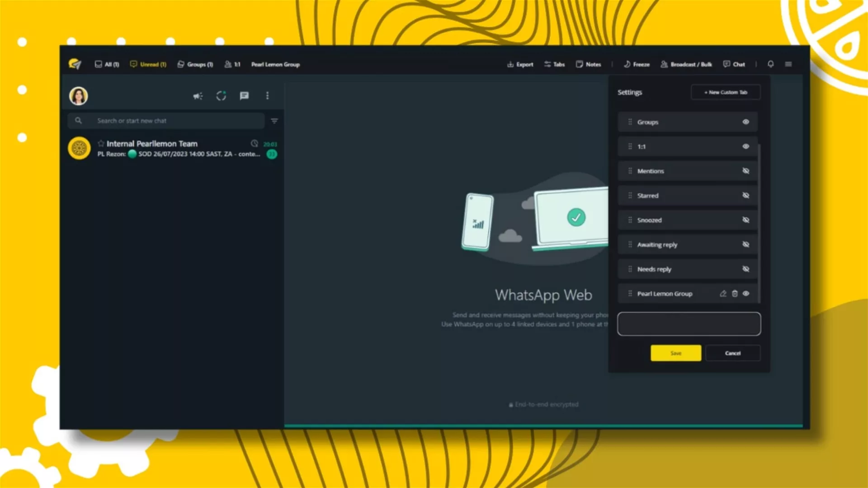Screen dimensions: 868x488
Task: Open the chat filter dropdown
Action: tap(274, 121)
